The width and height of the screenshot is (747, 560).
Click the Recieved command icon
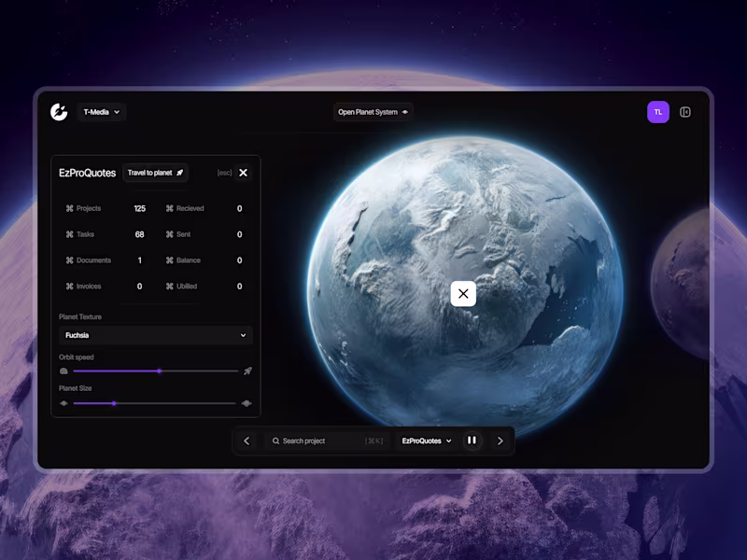[x=170, y=208]
